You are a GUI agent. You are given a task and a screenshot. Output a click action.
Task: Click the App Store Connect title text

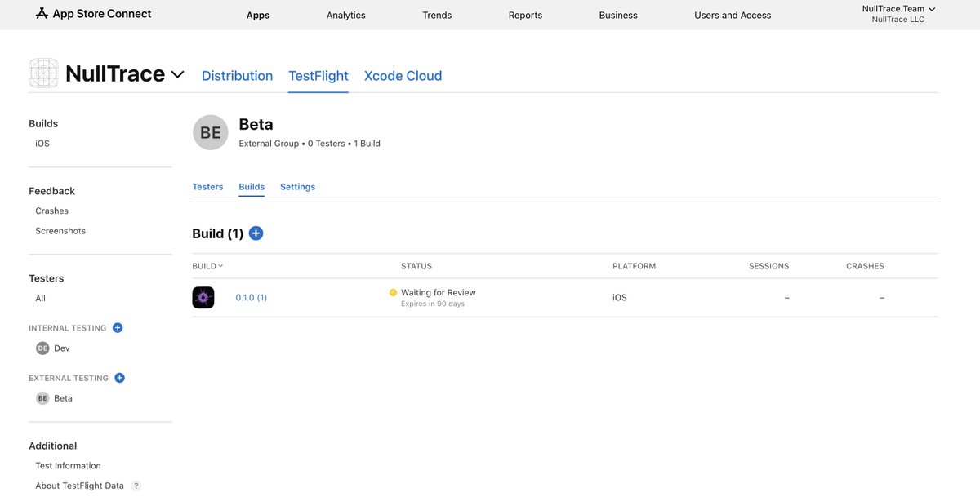click(x=103, y=14)
